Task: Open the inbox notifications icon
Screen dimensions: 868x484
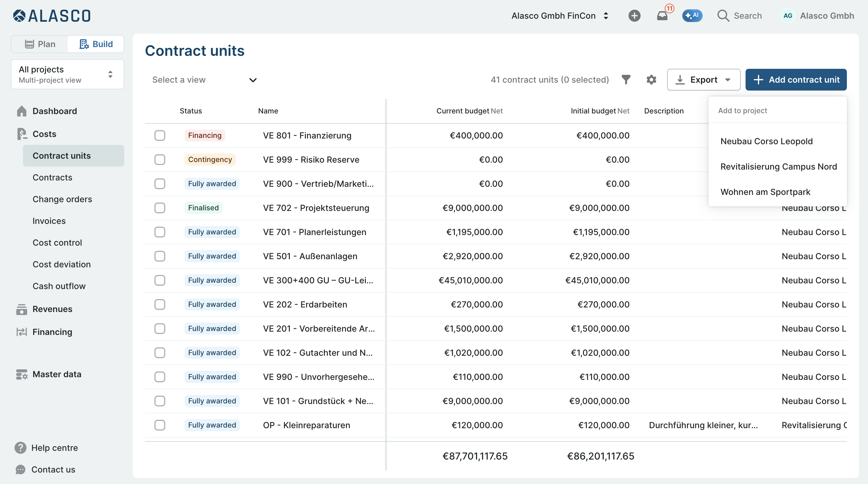Action: coord(662,15)
